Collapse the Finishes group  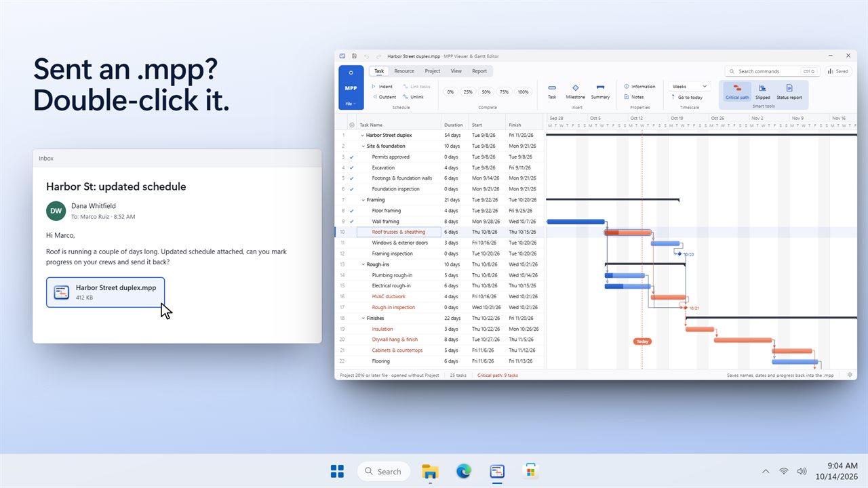click(x=363, y=318)
